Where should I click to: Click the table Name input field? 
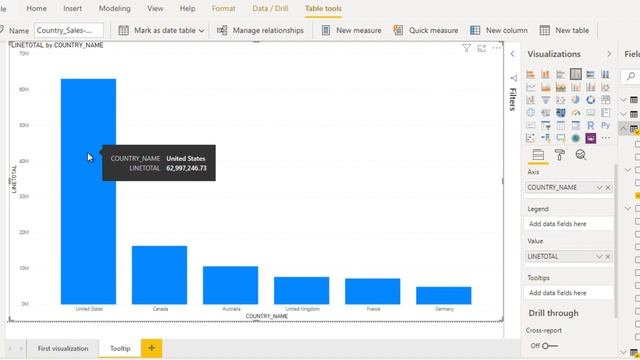coord(69,30)
